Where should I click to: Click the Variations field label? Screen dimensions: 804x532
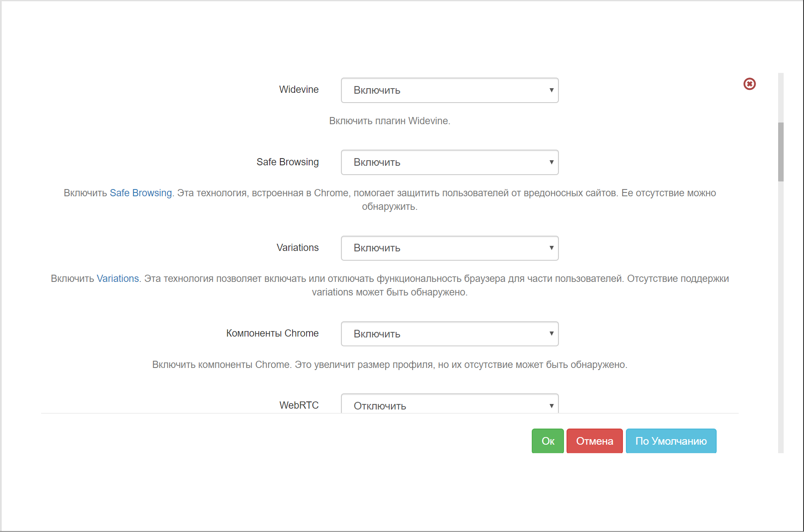pos(297,248)
